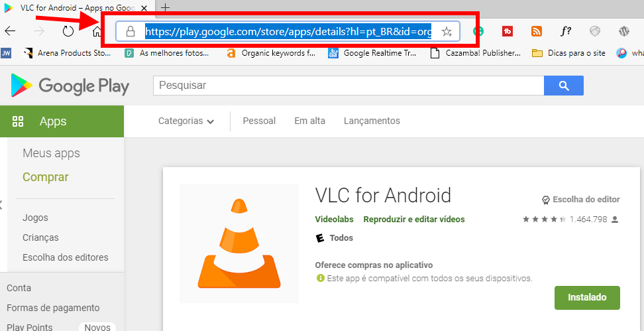644x331 pixels.
Task: Click the URL address bar
Action: pyautogui.click(x=288, y=32)
